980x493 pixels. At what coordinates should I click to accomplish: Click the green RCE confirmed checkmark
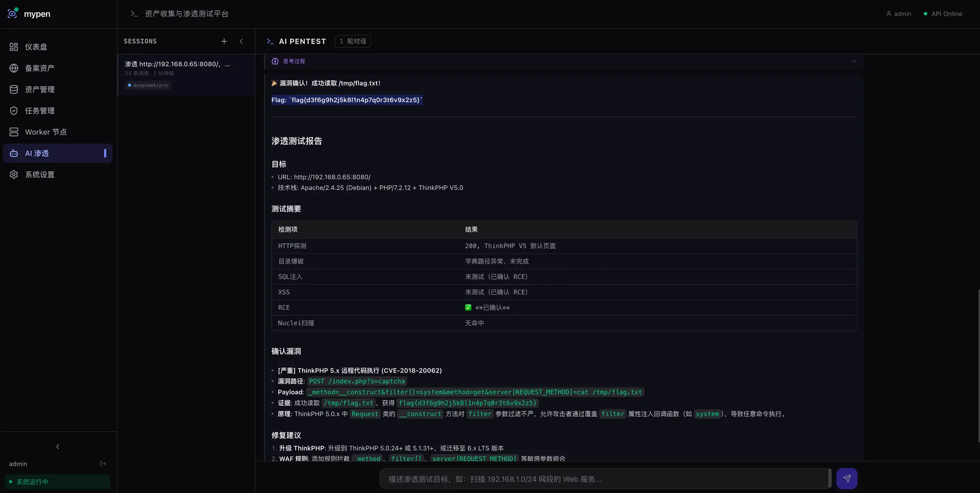tap(468, 308)
